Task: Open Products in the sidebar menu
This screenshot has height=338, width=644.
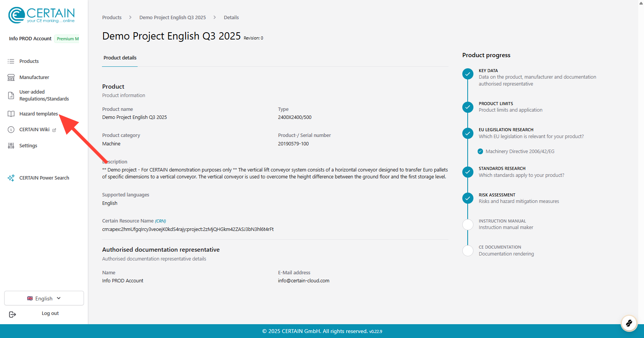Action: click(x=29, y=61)
